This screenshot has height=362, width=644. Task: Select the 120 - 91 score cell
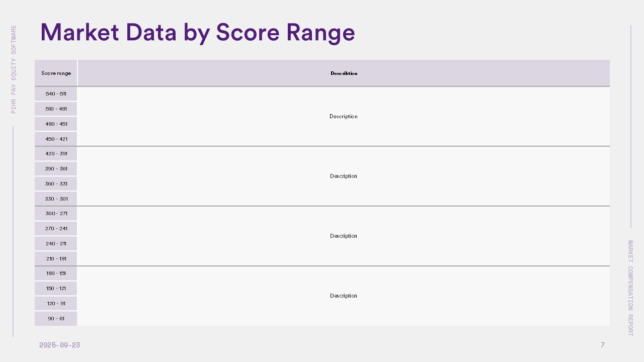point(56,304)
